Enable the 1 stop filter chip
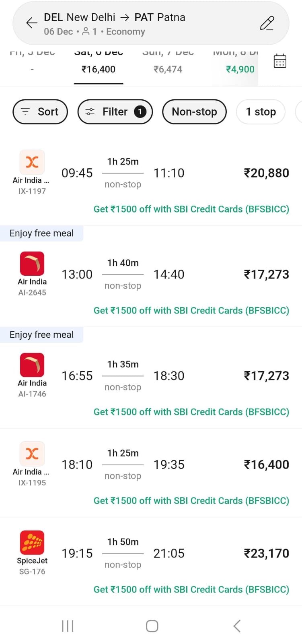The width and height of the screenshot is (302, 644). click(x=261, y=111)
